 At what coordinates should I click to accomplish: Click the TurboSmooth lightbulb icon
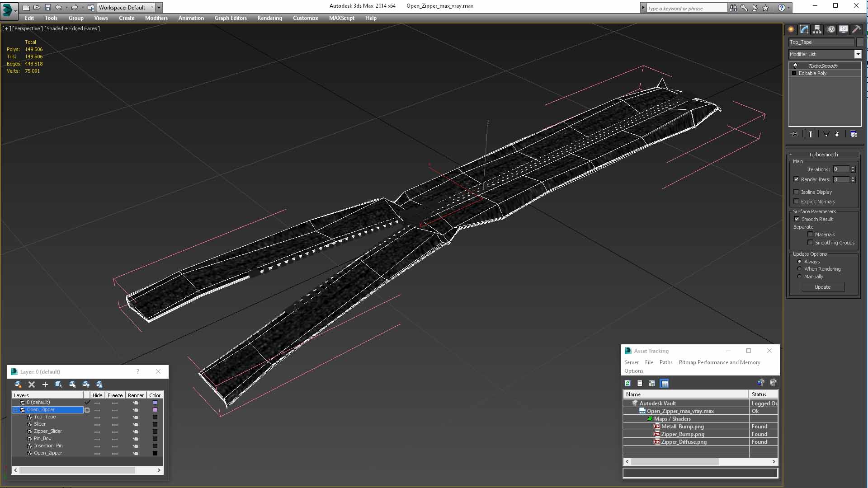(x=795, y=66)
